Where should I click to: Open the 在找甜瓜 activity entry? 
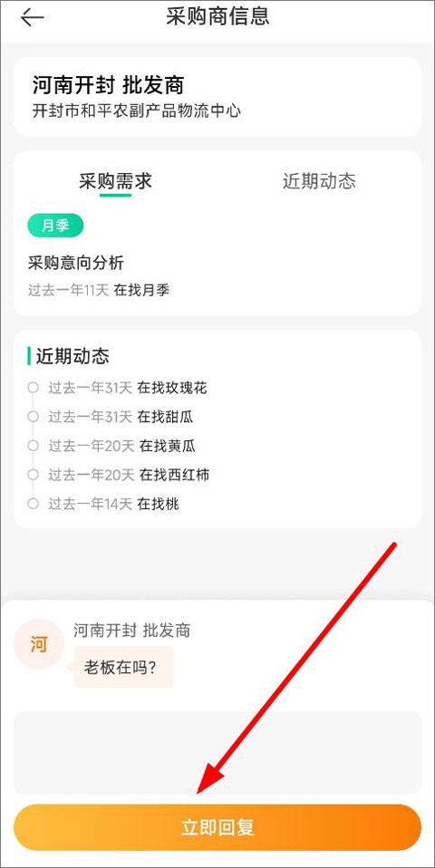coord(121,416)
